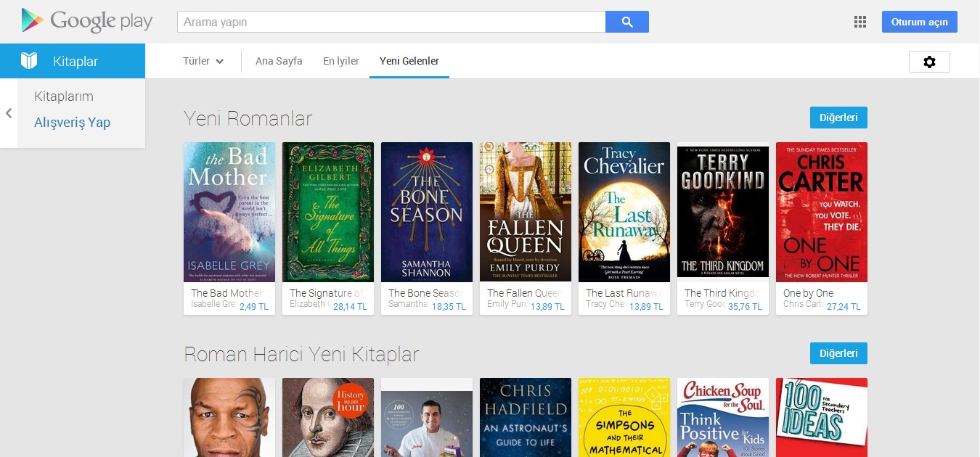Open The Bad Mother book cover
Viewport: 980px width, 457px height.
229,212
